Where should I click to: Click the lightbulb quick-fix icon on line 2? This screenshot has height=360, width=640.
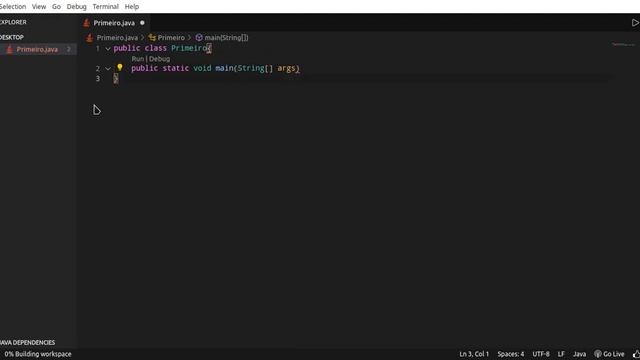[120, 68]
